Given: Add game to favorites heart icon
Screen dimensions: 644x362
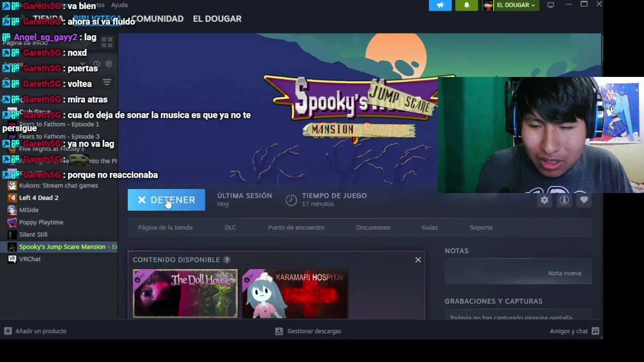Looking at the screenshot, I should [584, 200].
